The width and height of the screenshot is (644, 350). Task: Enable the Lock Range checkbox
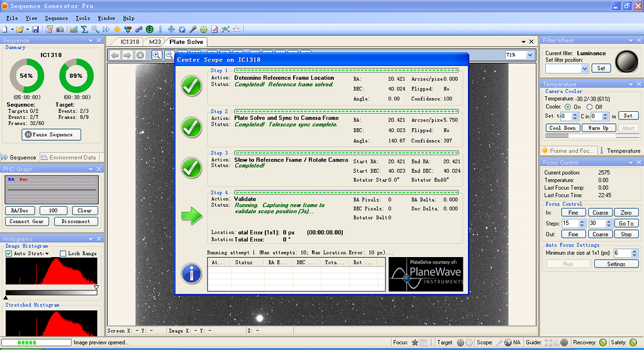[x=63, y=253]
